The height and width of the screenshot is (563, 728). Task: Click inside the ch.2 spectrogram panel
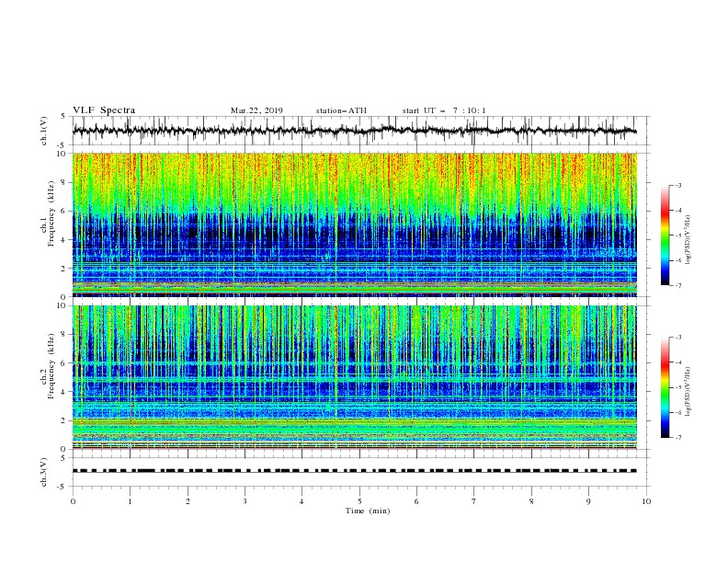pyautogui.click(x=354, y=377)
